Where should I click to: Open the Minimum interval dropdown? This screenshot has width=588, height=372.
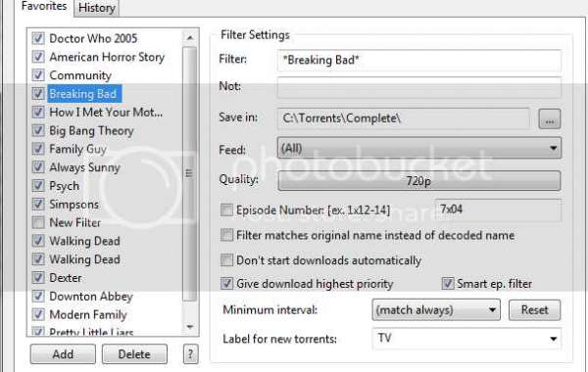click(436, 309)
